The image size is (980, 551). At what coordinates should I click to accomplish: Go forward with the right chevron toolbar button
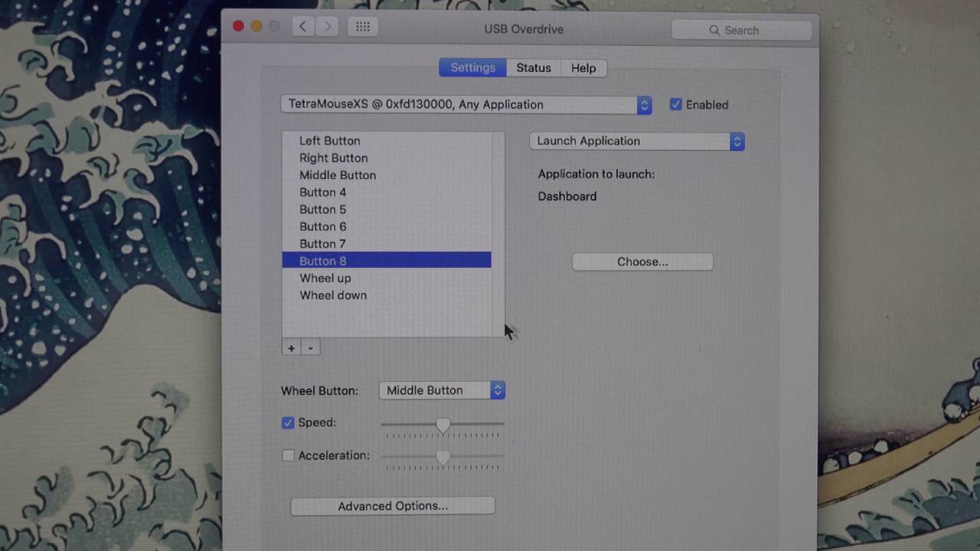pyautogui.click(x=327, y=27)
